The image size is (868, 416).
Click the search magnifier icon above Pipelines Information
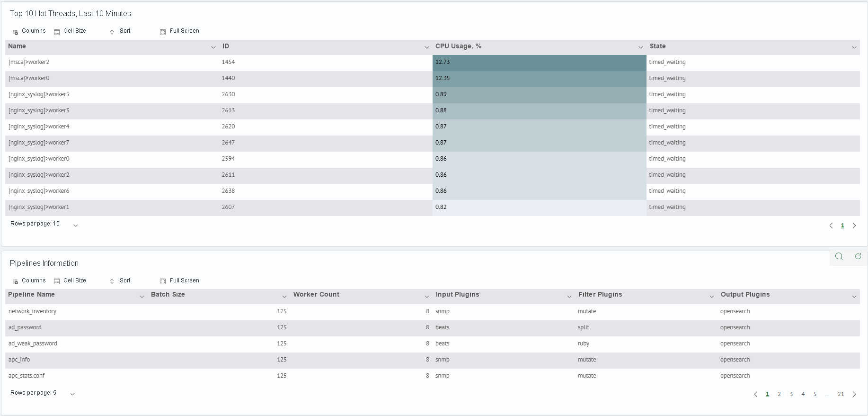[839, 256]
